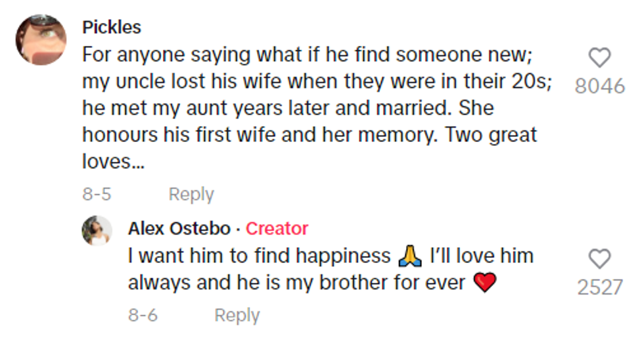Like Alex Ostebo's reply with the heart
The height and width of the screenshot is (340, 644).
[599, 259]
